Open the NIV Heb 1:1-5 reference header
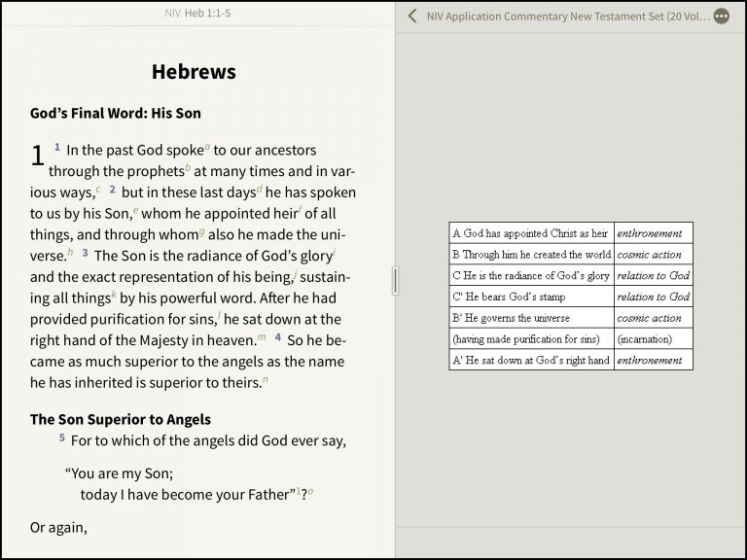747x560 pixels. point(197,14)
